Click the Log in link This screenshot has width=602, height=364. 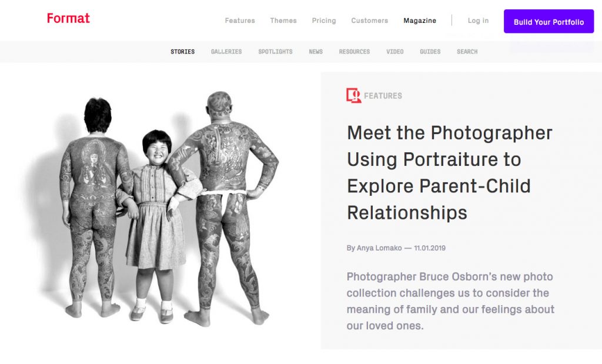tap(478, 21)
